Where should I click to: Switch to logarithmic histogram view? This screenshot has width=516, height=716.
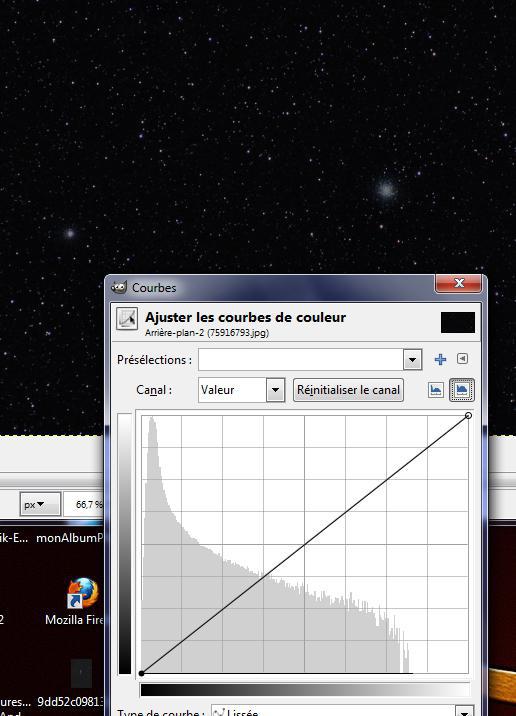coord(462,390)
